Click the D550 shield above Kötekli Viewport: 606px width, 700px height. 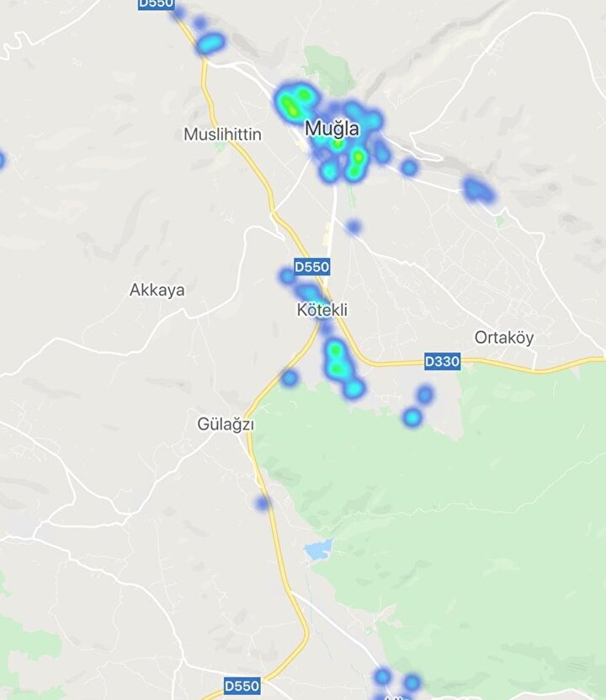[x=312, y=267]
